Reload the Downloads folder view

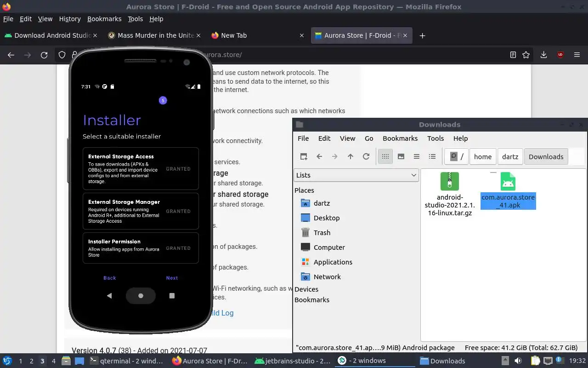coord(366,156)
